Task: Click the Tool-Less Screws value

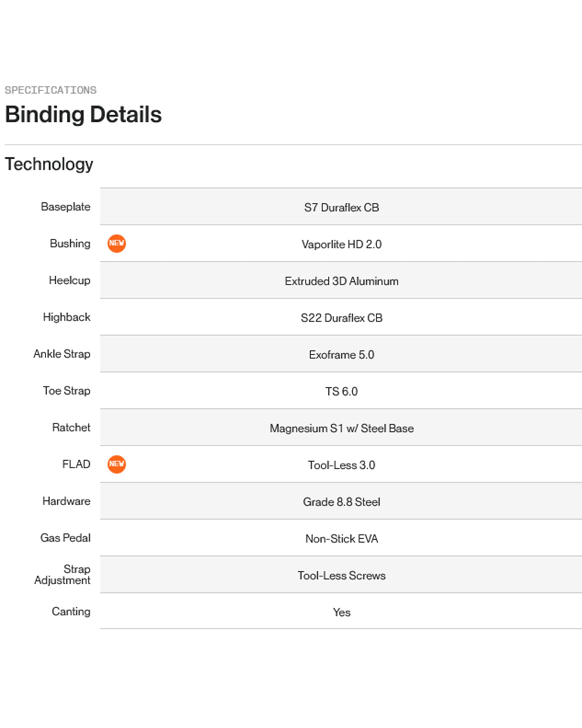Action: [341, 575]
